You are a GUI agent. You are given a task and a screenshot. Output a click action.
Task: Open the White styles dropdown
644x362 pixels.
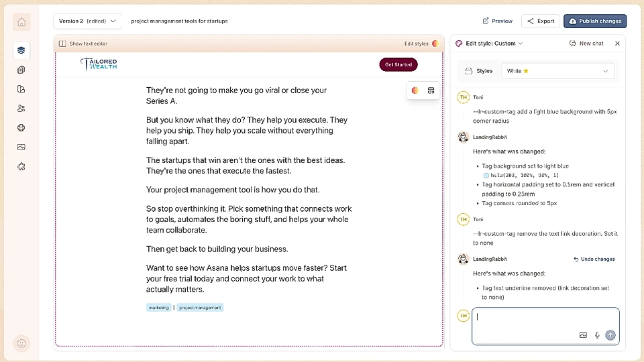(x=557, y=71)
